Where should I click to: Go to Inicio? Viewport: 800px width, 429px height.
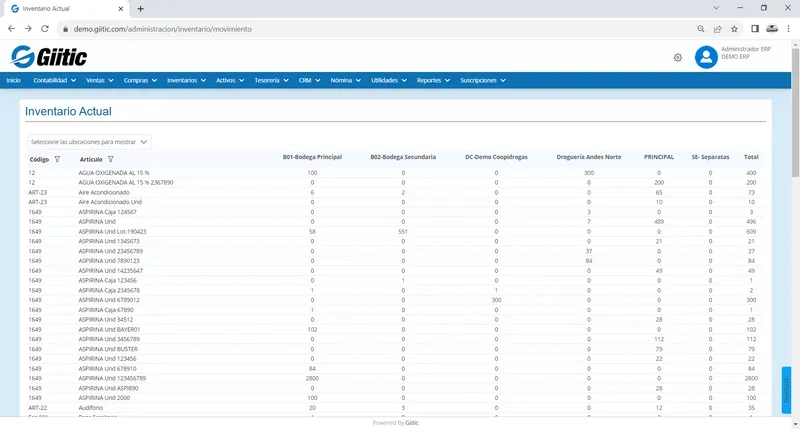(14, 81)
